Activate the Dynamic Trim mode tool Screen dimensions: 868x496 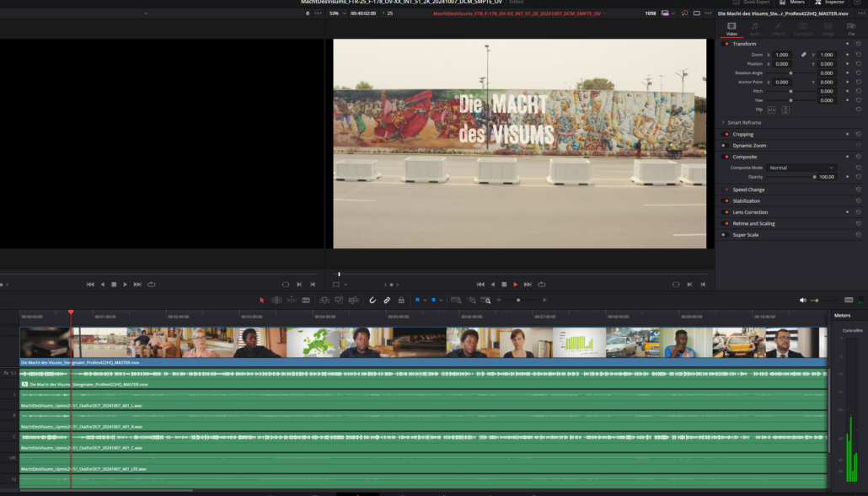(x=292, y=301)
